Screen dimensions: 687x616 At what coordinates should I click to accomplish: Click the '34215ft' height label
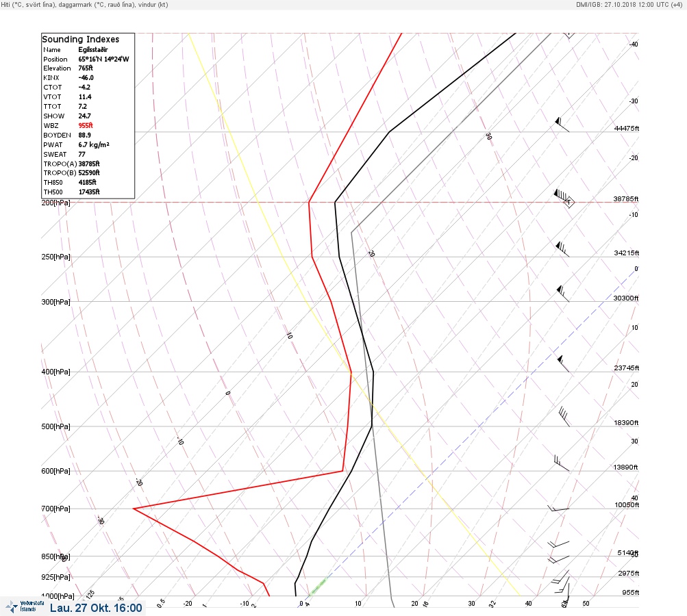[627, 253]
